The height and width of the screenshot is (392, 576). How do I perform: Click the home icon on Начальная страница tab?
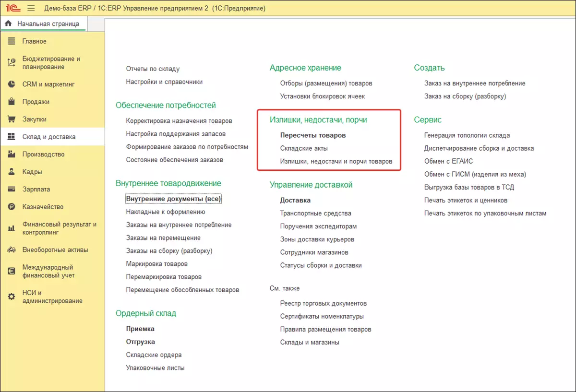(x=8, y=24)
